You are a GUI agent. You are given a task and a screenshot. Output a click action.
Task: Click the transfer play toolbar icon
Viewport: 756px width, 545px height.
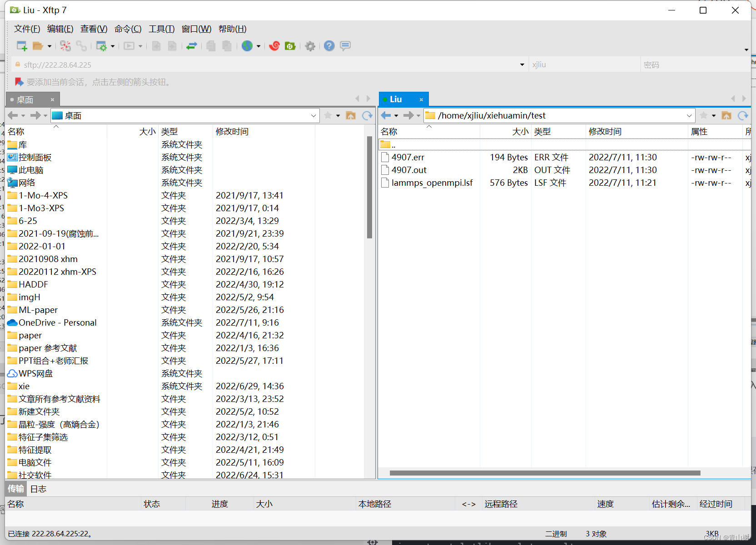coord(129,46)
